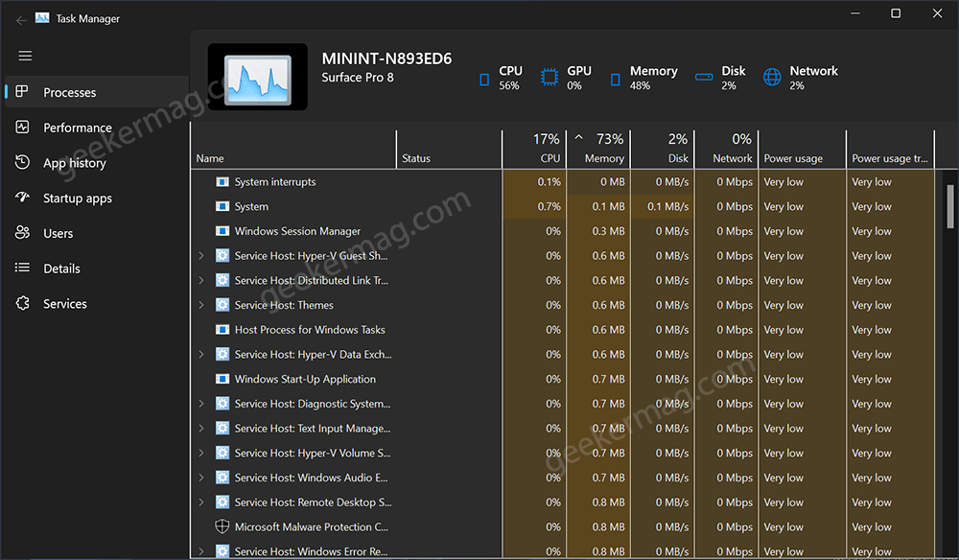This screenshot has height=560, width=959.
Task: Click the CPU indicator icon in header
Action: pos(484,80)
